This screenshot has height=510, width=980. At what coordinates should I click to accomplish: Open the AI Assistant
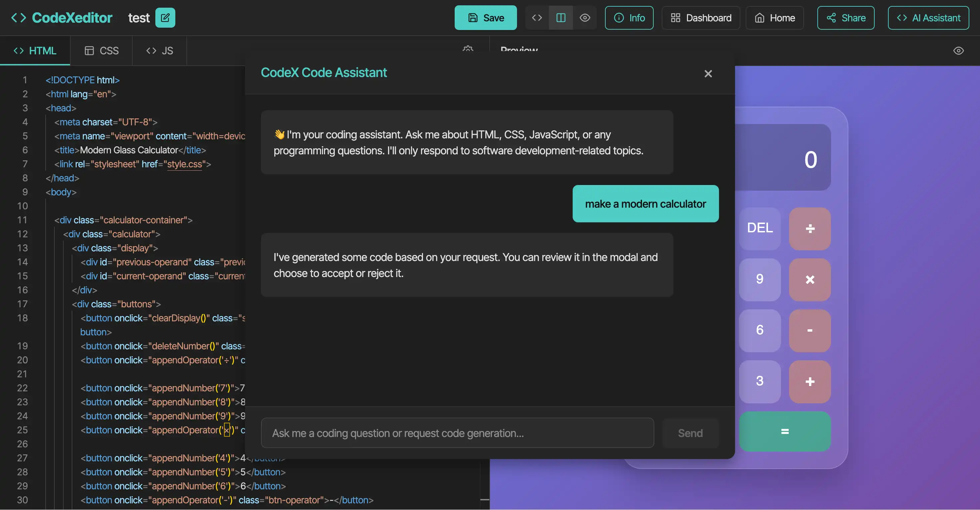(928, 18)
